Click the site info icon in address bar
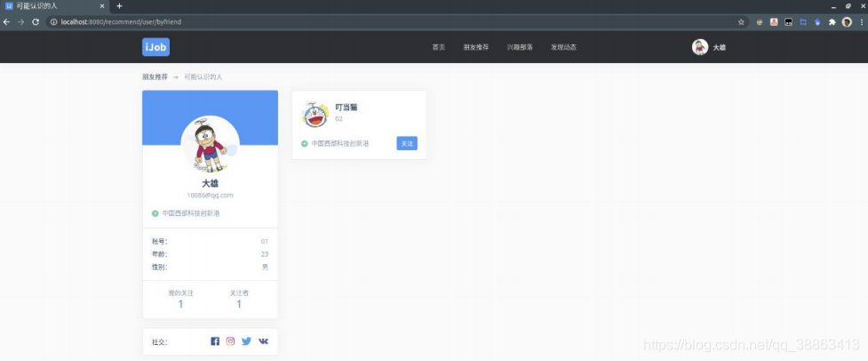This screenshot has width=868, height=361. click(53, 21)
